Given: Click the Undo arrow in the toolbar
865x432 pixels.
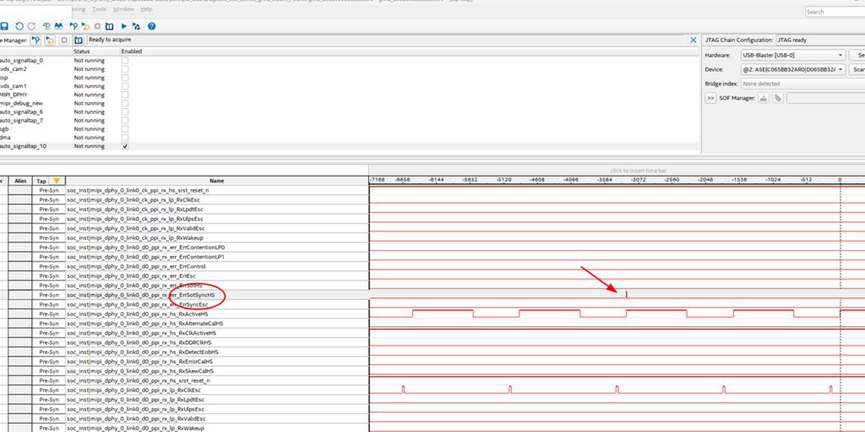Looking at the screenshot, I should (19, 26).
